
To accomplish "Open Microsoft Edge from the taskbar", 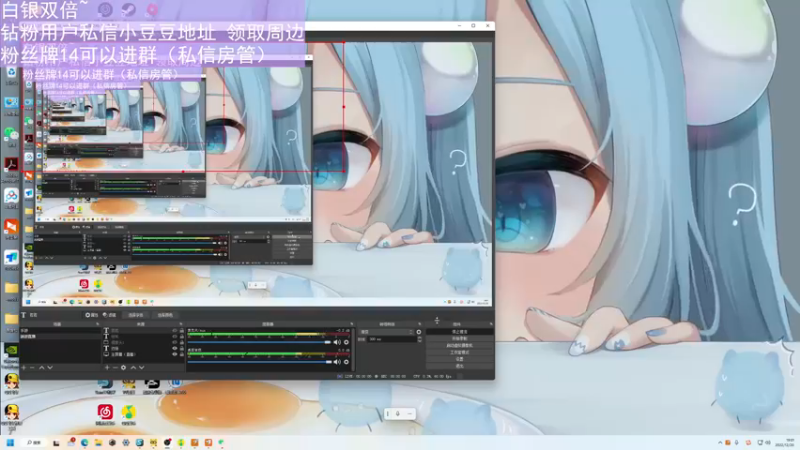I will coord(84,443).
